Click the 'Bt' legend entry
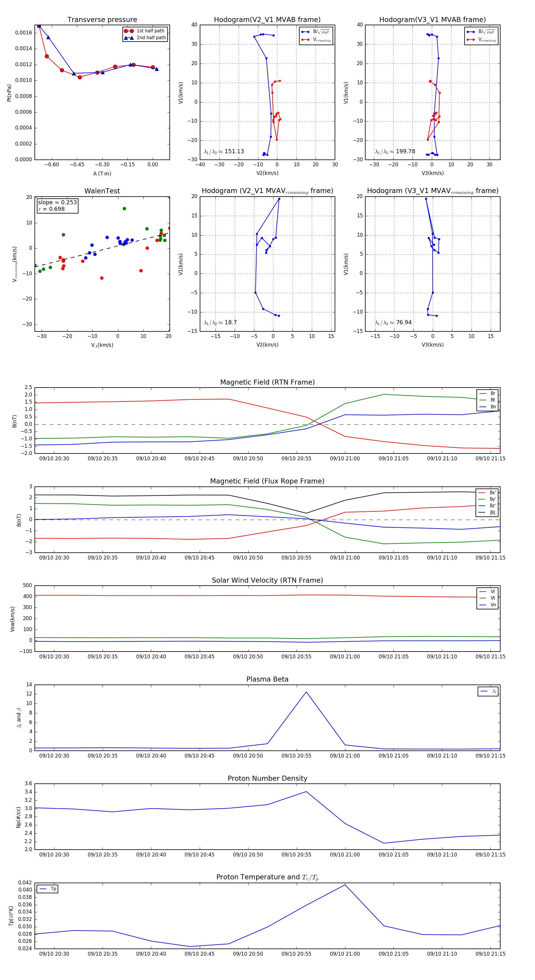Viewport: 535px width, 980px height. (487, 400)
